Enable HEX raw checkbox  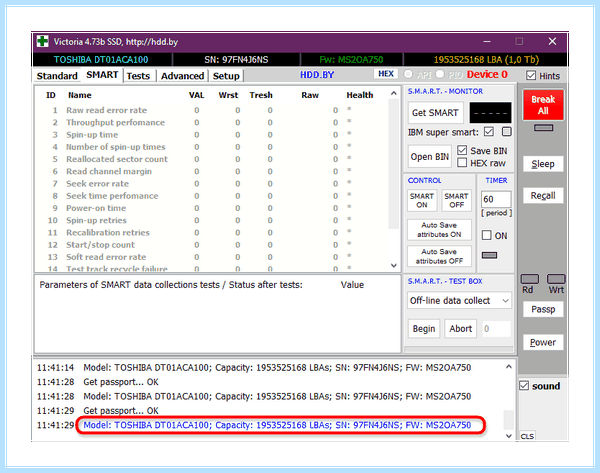[462, 163]
